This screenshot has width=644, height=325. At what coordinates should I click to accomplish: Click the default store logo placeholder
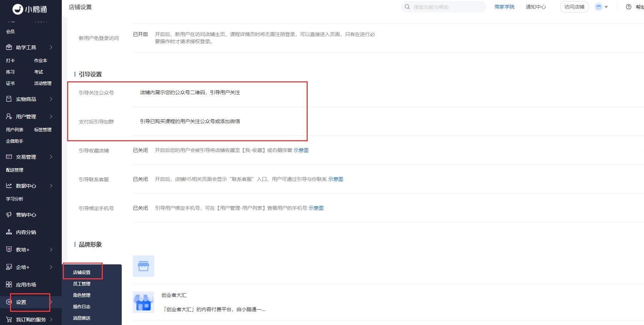143,266
